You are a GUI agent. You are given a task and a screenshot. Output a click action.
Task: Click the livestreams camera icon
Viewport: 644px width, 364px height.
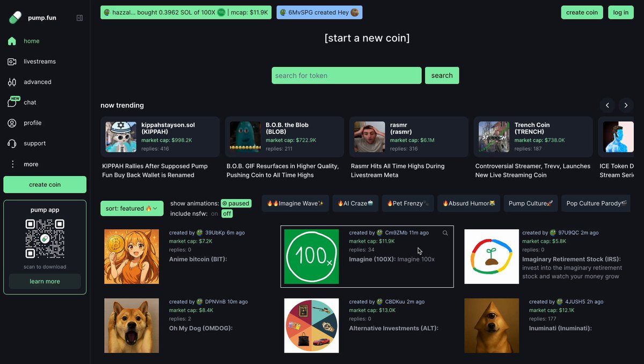[12, 62]
